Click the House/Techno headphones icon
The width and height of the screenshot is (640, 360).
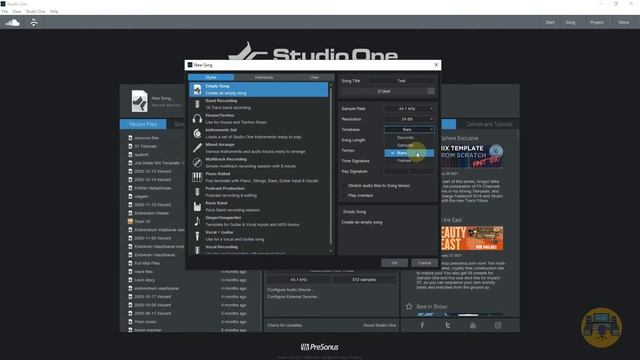[197, 119]
